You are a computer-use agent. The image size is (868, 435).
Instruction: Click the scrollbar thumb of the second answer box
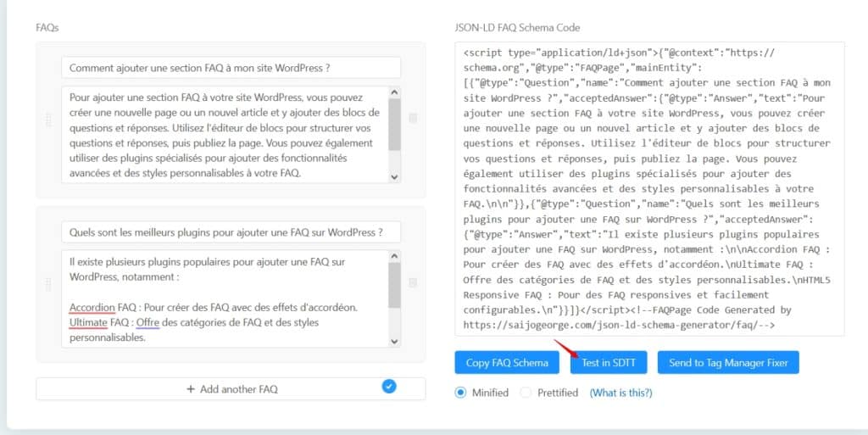(x=394, y=286)
